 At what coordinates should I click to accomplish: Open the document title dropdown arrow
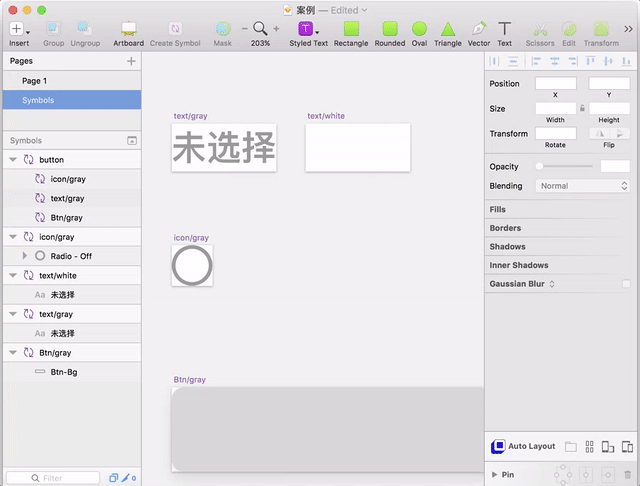364,10
